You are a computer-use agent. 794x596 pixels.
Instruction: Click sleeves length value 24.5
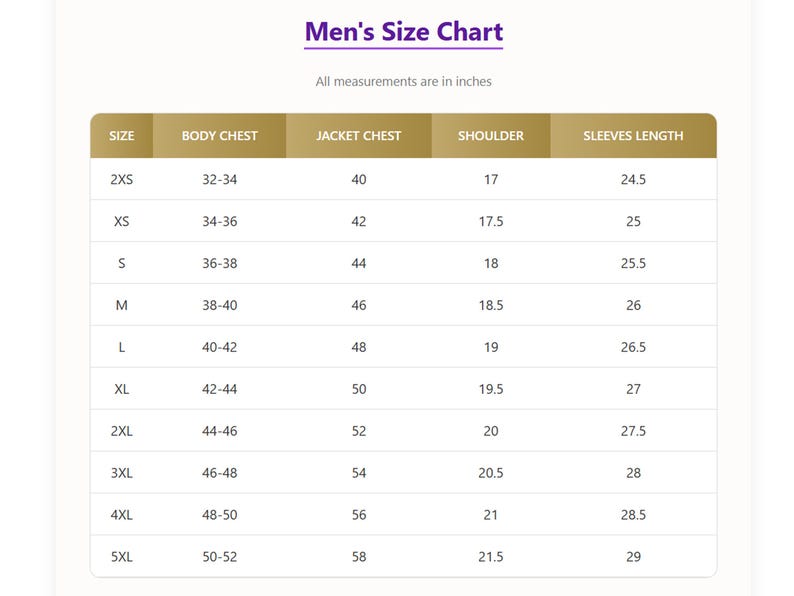633,179
